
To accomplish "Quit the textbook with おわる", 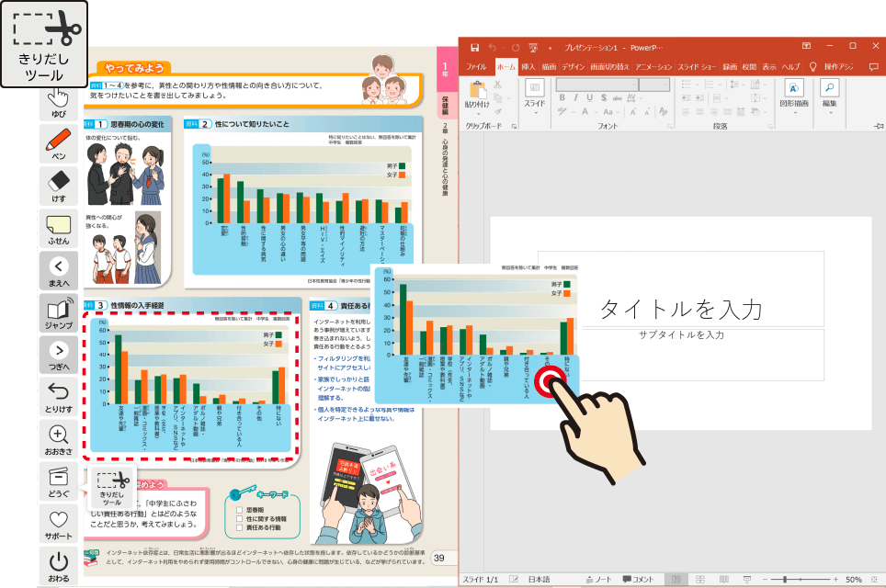I will pos(59,566).
